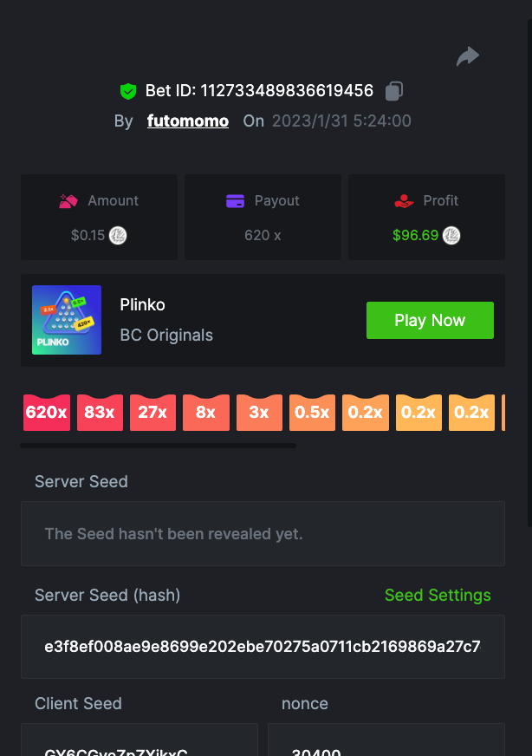Click the red Profit icon
This screenshot has height=756, width=532.
tap(404, 201)
